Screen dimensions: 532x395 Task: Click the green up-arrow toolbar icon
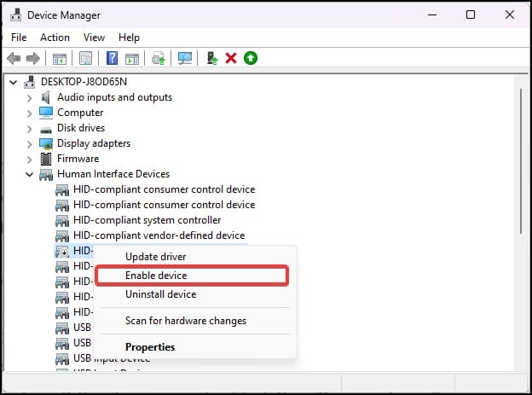[x=251, y=58]
